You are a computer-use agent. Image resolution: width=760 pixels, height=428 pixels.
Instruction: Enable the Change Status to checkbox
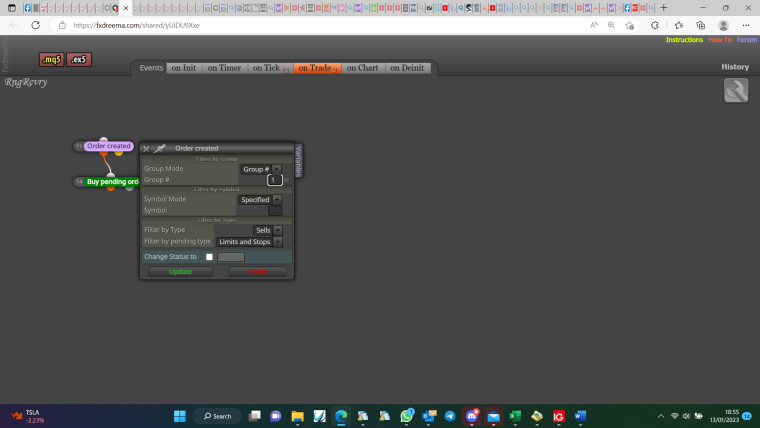click(x=209, y=257)
